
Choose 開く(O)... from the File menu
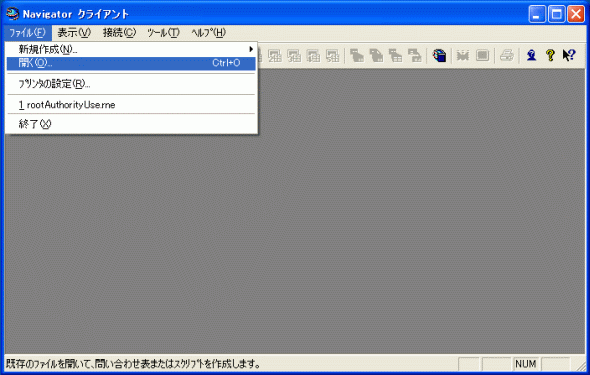pyautogui.click(x=131, y=63)
